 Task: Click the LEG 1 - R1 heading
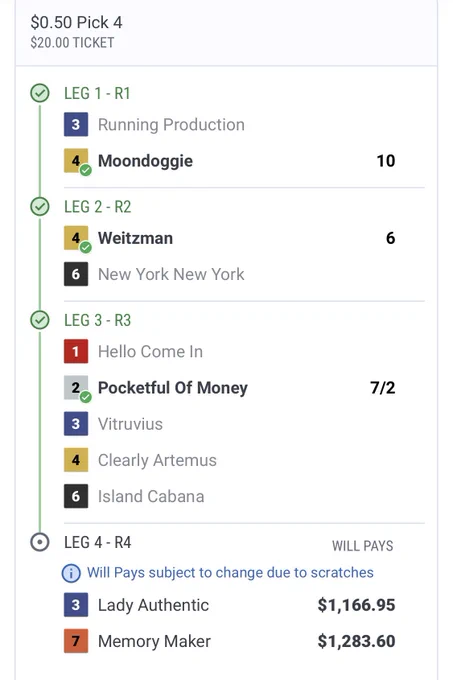click(97, 93)
